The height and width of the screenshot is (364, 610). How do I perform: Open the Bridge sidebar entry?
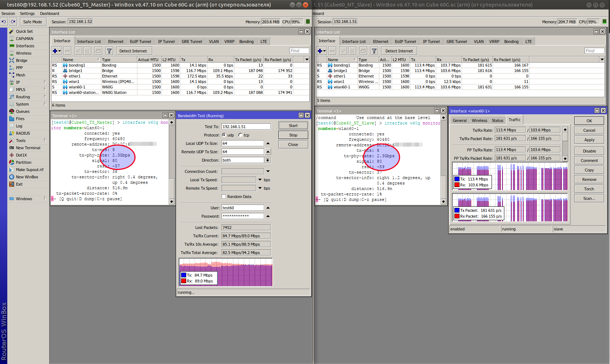point(21,60)
